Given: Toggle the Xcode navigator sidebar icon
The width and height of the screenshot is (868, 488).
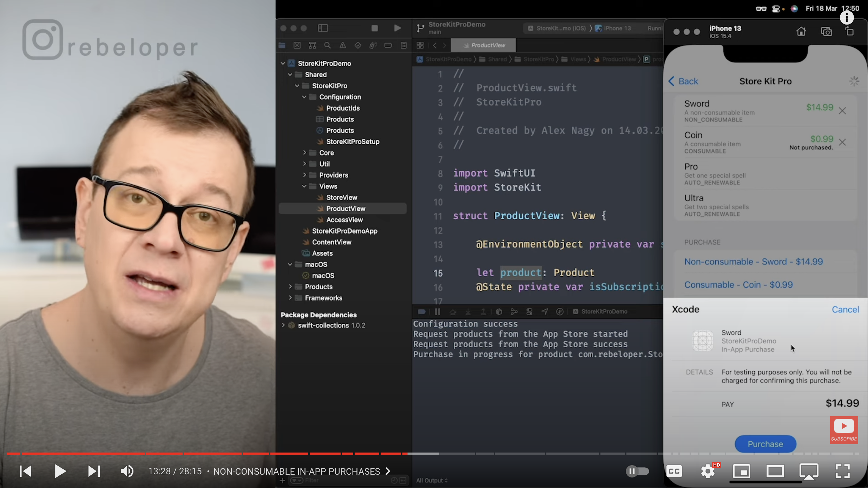Looking at the screenshot, I should click(x=323, y=28).
